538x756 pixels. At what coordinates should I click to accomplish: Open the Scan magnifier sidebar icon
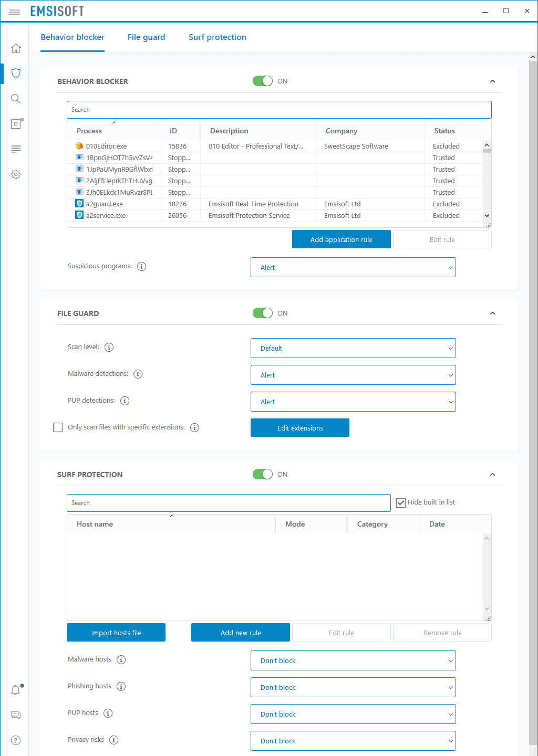(16, 99)
